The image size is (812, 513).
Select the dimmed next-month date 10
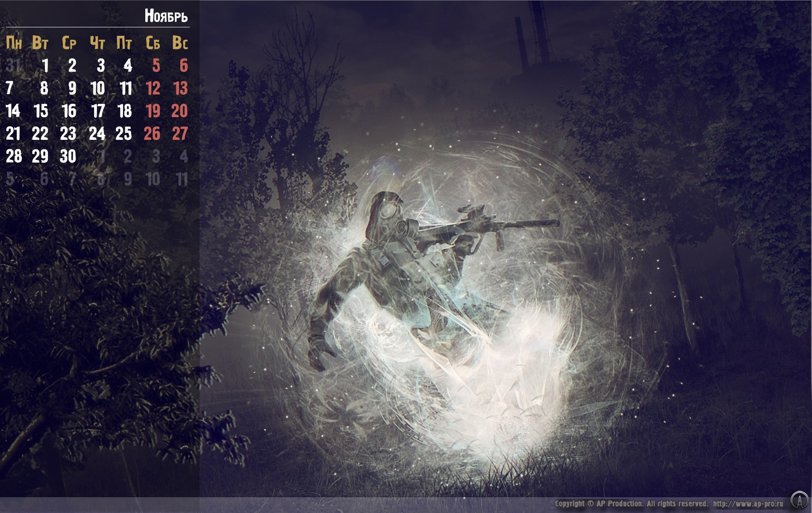coord(153,179)
